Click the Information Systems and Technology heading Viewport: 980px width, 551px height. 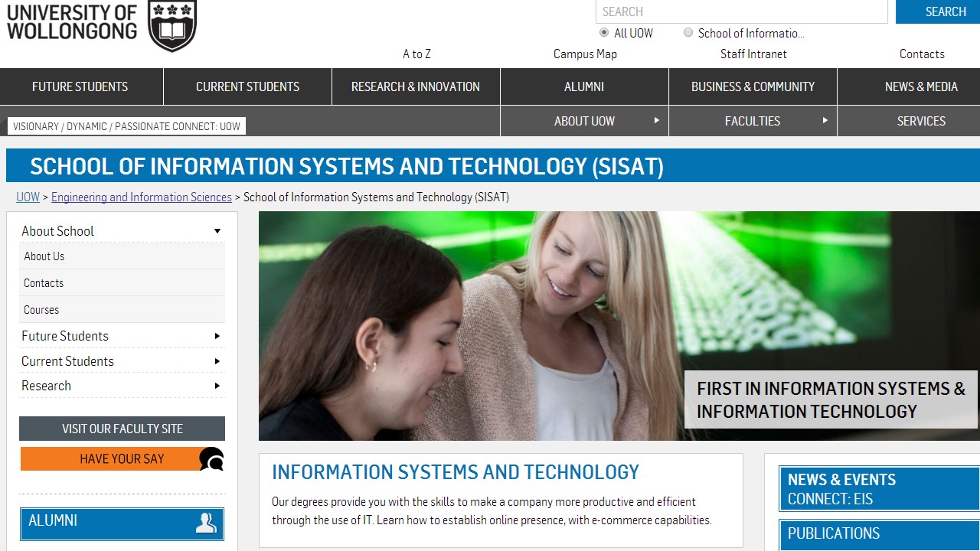(456, 472)
